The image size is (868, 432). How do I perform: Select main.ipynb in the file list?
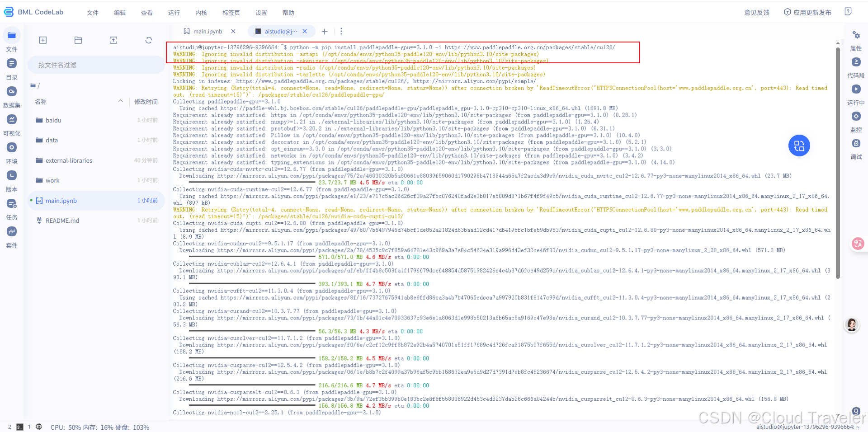(x=96, y=201)
